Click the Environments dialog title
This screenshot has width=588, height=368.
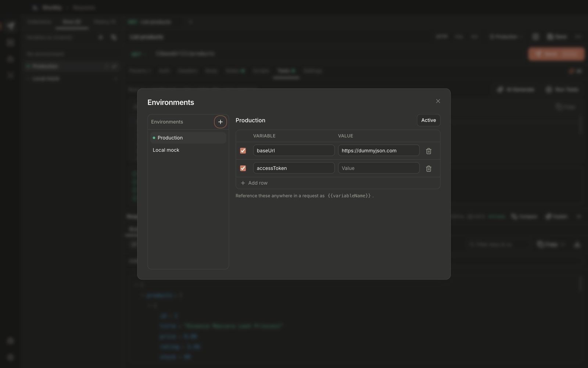point(171,102)
